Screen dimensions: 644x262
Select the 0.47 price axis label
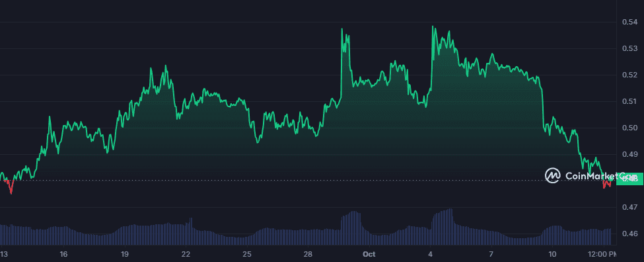pyautogui.click(x=631, y=207)
